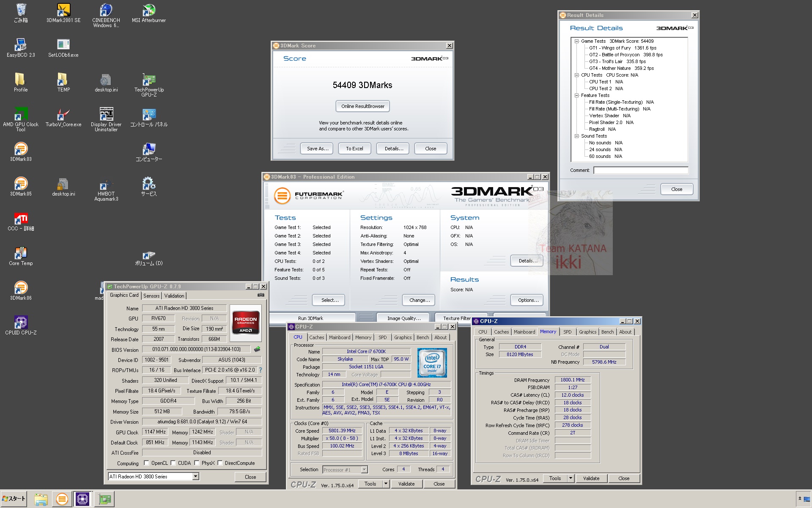The image size is (812, 508).
Task: Open EasyBCD 2.3 desktop icon
Action: [21, 47]
